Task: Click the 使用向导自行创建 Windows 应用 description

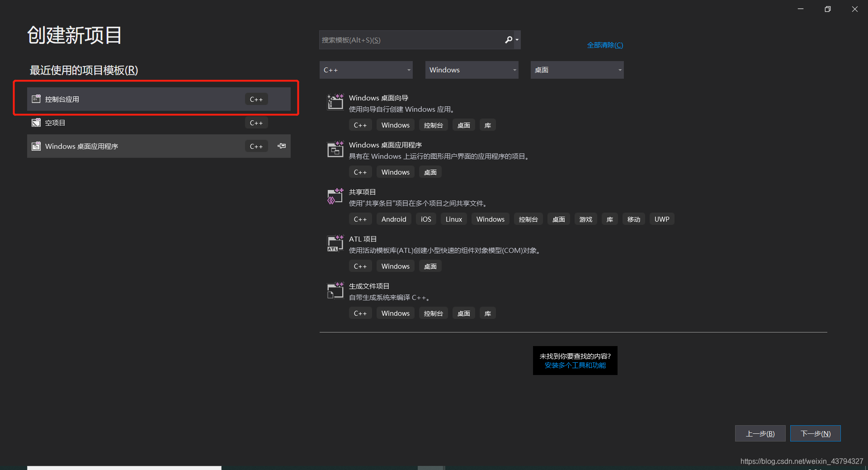Action: [x=401, y=109]
